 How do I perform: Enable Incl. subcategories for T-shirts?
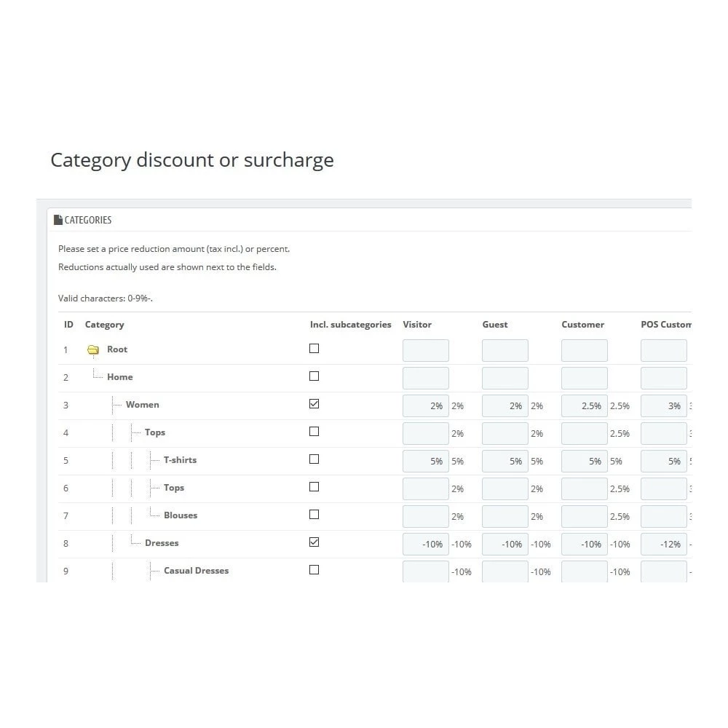pyautogui.click(x=314, y=459)
